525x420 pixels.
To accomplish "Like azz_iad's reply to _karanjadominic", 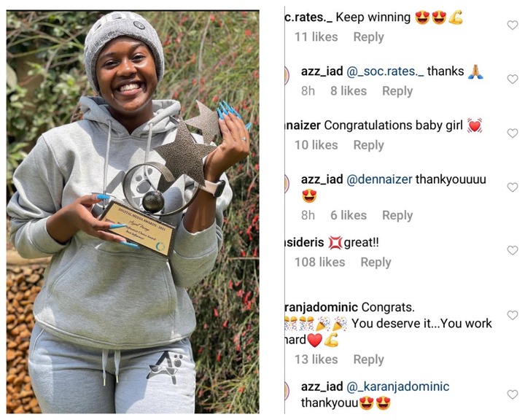I will [x=513, y=394].
